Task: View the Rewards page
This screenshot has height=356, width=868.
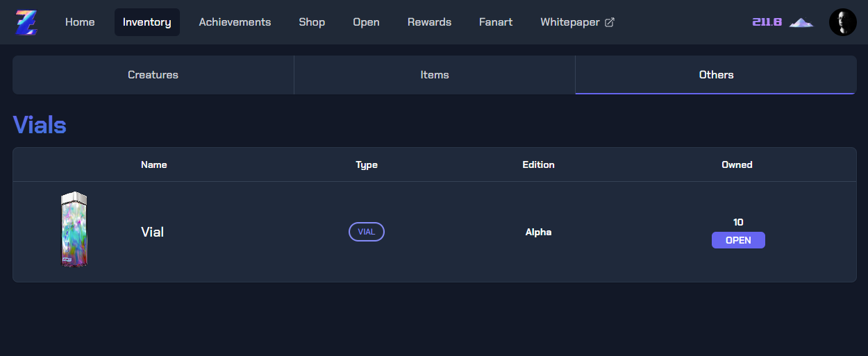Action: [x=429, y=22]
